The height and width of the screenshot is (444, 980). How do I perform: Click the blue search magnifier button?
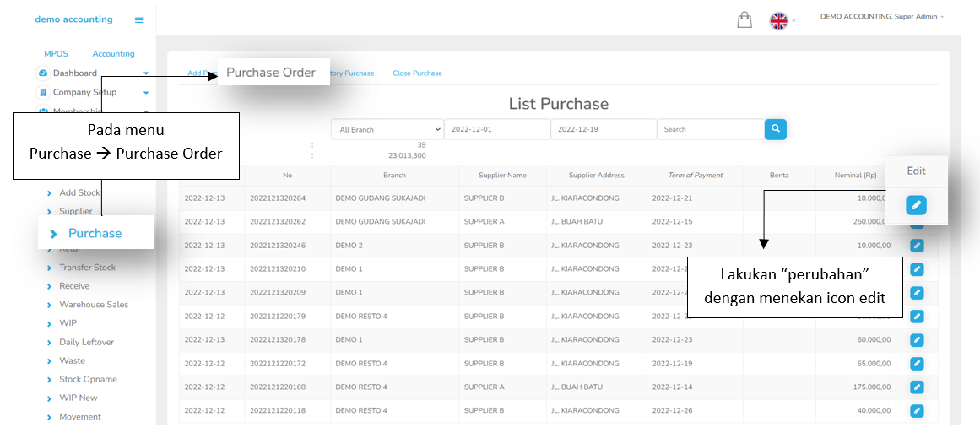tap(776, 129)
